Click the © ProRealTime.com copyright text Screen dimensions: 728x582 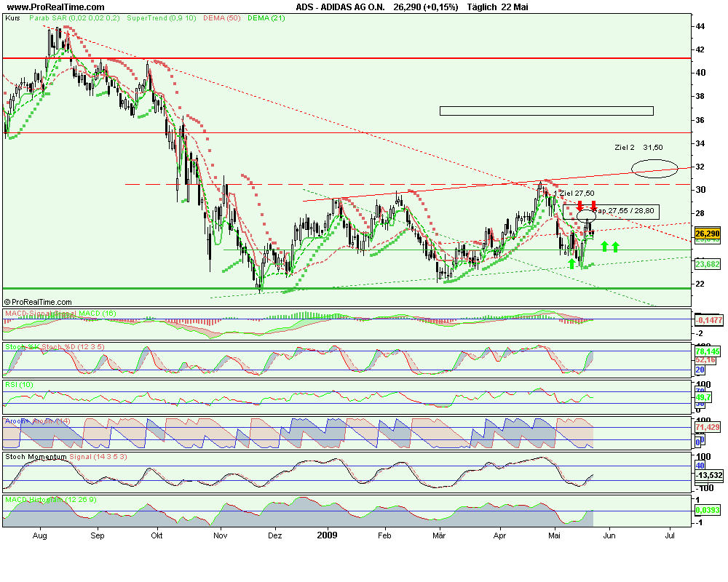[39, 301]
